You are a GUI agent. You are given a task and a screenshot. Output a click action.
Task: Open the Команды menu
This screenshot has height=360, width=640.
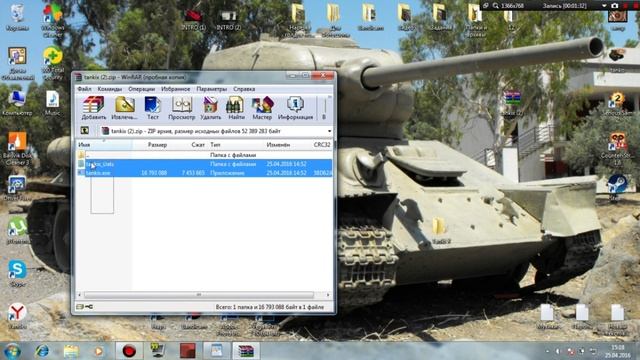[x=110, y=89]
